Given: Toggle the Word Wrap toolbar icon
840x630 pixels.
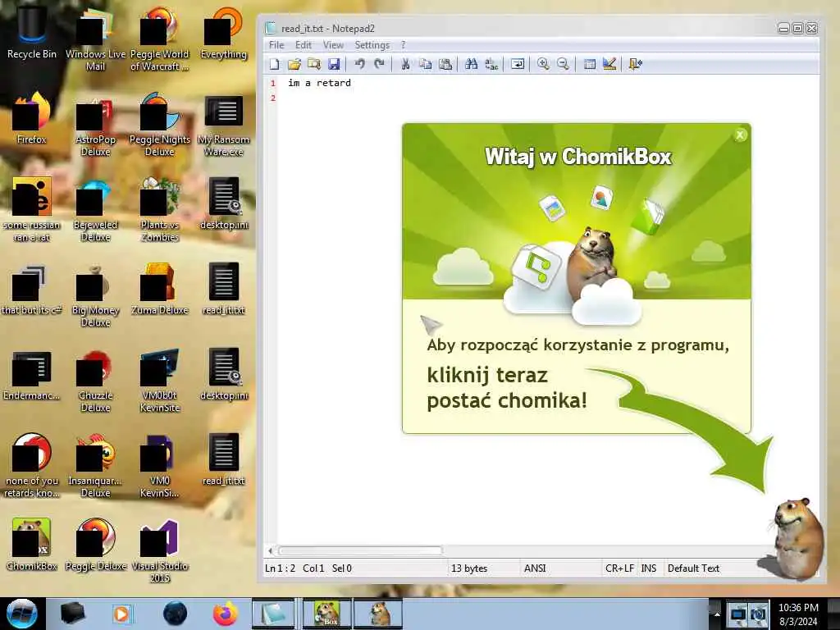Looking at the screenshot, I should click(518, 64).
